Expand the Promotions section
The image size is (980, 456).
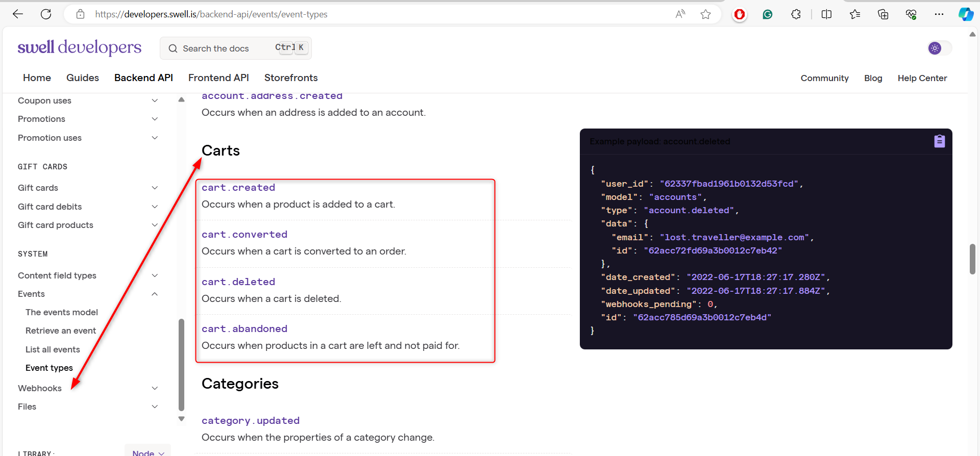point(155,119)
